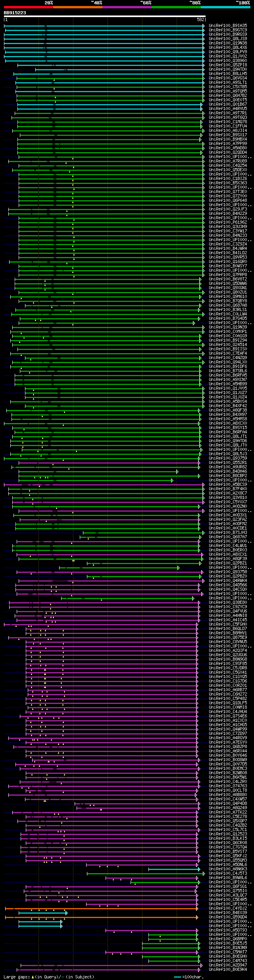Click the red ~20% identity legend segment
This screenshot has width=254, height=980.
pos(29,7)
